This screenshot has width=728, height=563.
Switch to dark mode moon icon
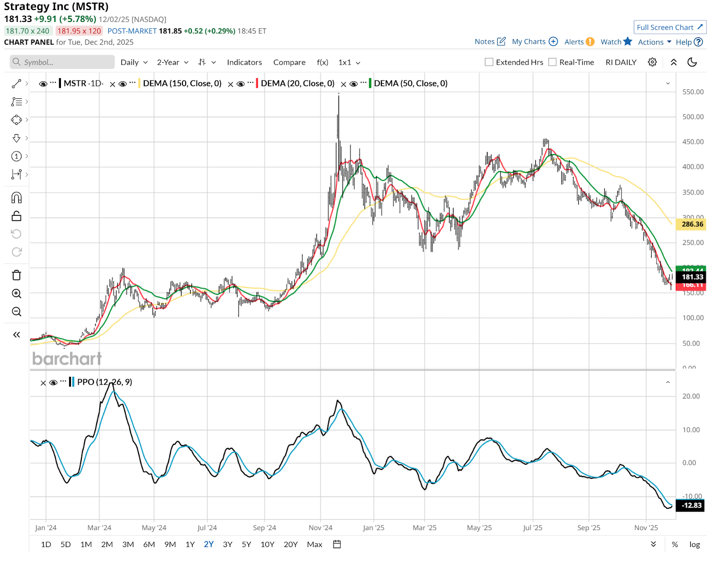692,62
